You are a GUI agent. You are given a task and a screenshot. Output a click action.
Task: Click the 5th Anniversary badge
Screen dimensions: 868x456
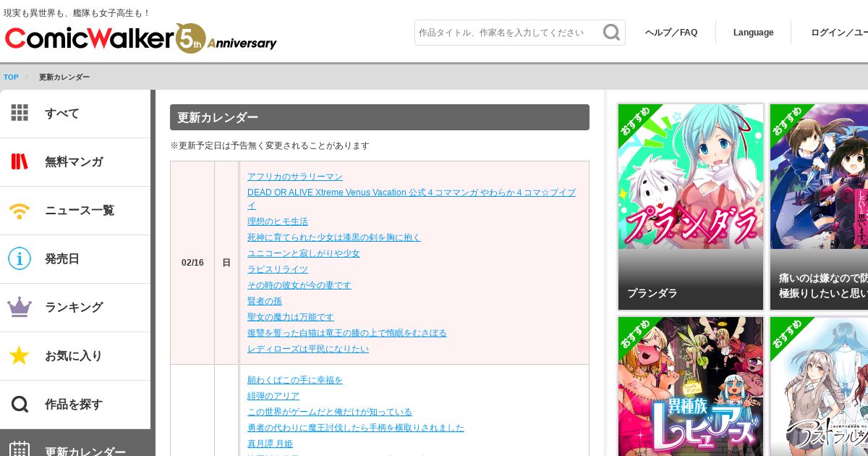pos(226,38)
